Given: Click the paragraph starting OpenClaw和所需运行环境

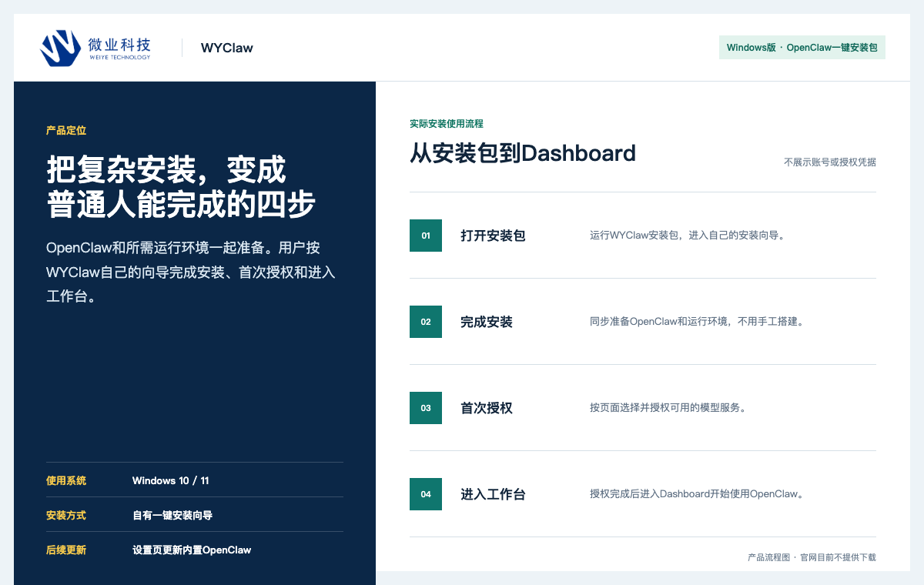Looking at the screenshot, I should tap(191, 272).
